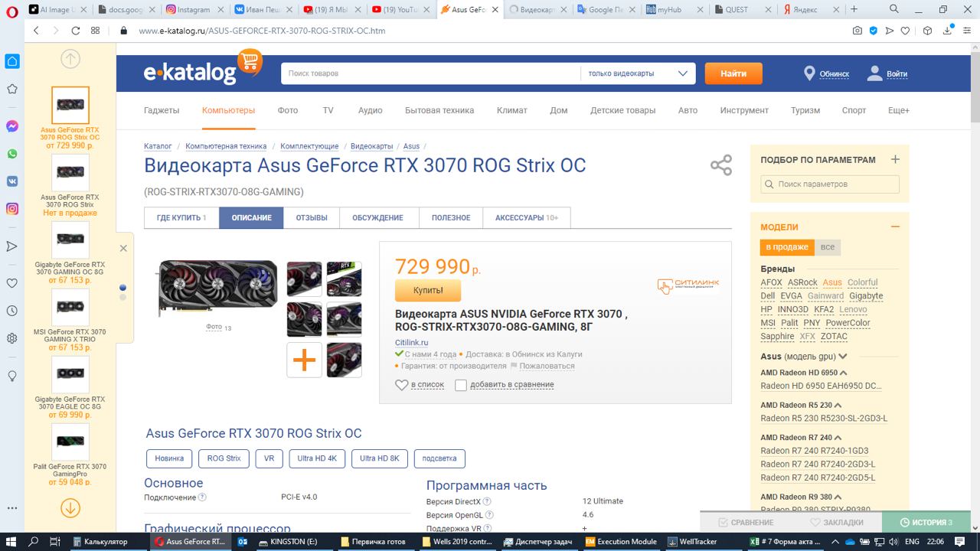Open Speed Dial grid icon

coord(95,31)
